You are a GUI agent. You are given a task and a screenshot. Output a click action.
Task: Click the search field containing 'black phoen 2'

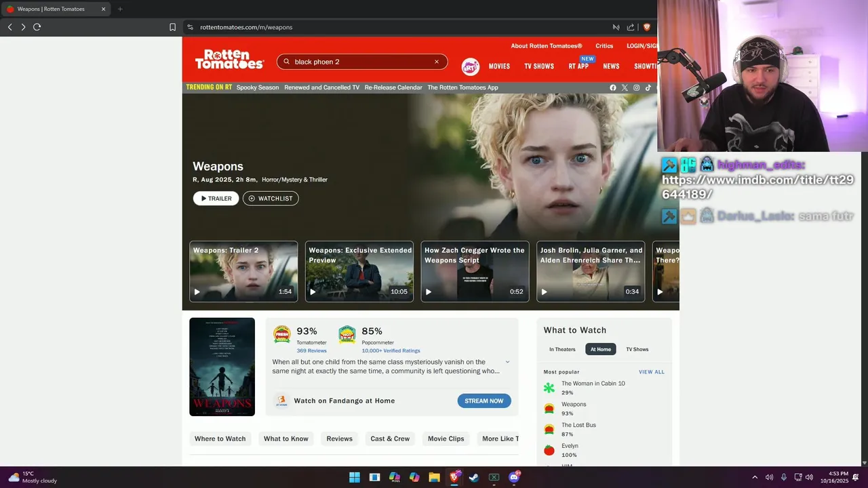point(362,62)
